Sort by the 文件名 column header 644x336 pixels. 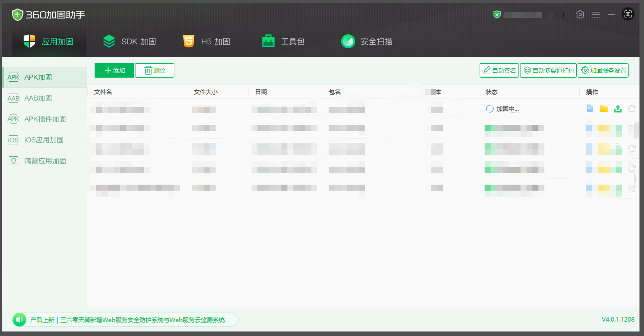pyautogui.click(x=103, y=92)
